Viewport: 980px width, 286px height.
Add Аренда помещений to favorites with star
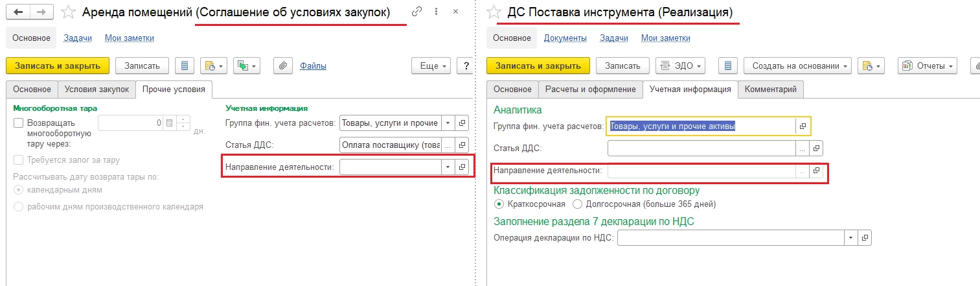[69, 12]
